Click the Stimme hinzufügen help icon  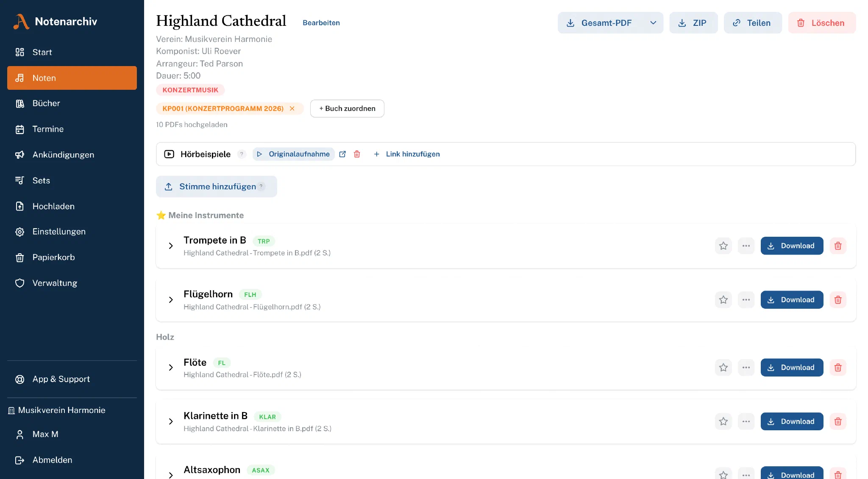click(x=261, y=186)
